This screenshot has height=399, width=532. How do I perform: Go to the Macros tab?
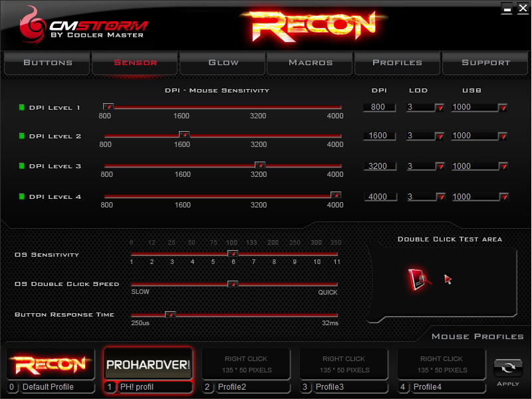310,63
